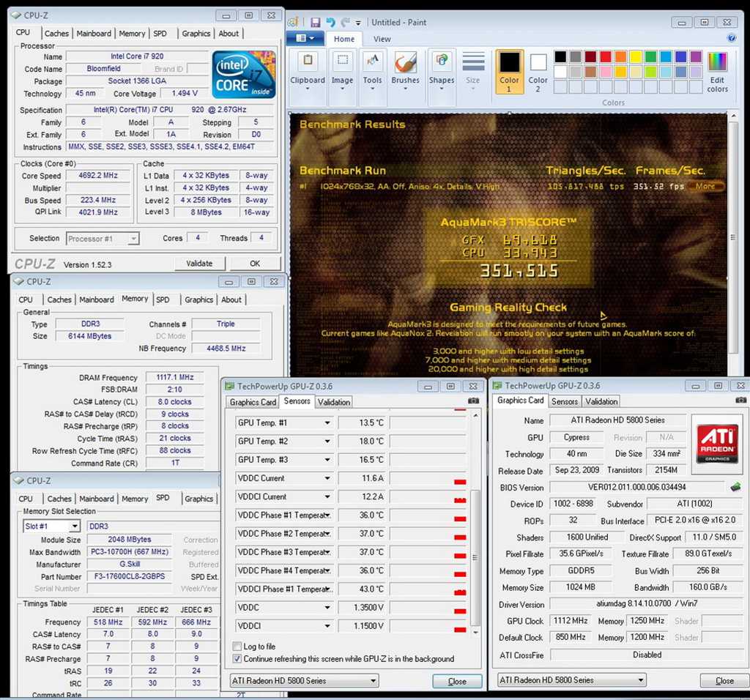
Task: Open Sensors tab in GPU-Z Graphics Card window
Action: pyautogui.click(x=565, y=401)
